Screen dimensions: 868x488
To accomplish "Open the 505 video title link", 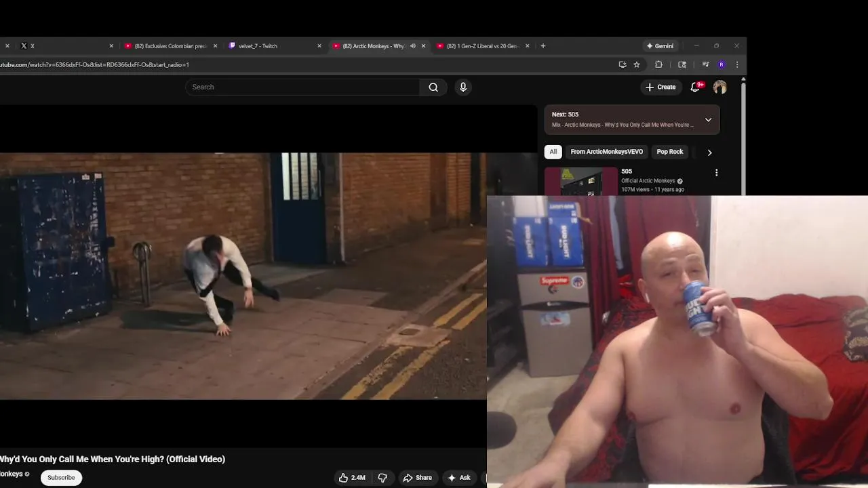I will tap(627, 171).
